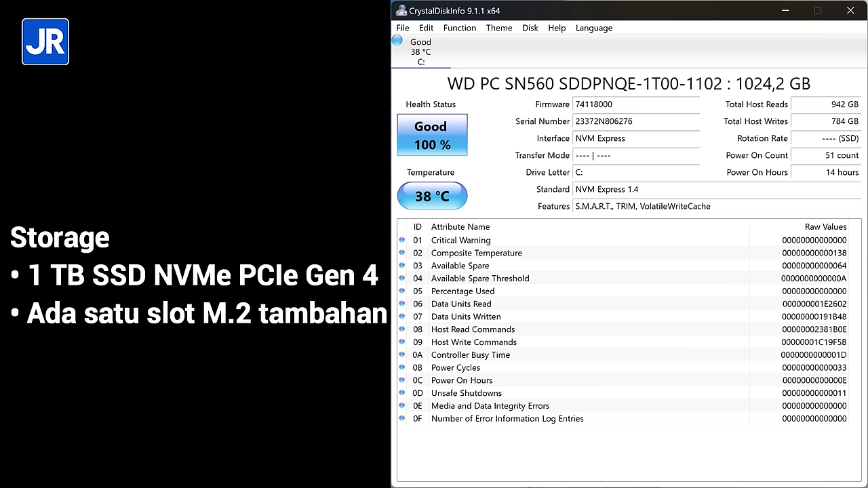Screen dimensions: 868x488
Task: Click the status orb for Data Units Read
Action: tap(402, 304)
